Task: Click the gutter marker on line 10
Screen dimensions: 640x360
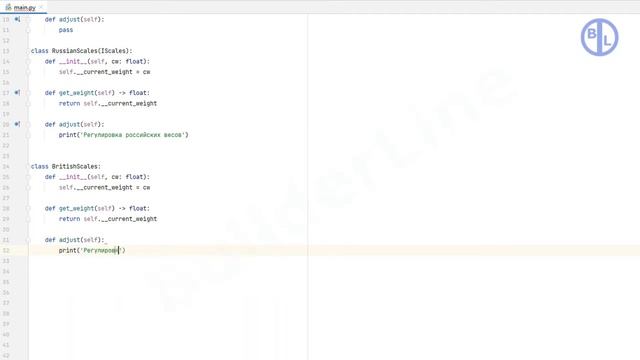Action: click(17, 19)
